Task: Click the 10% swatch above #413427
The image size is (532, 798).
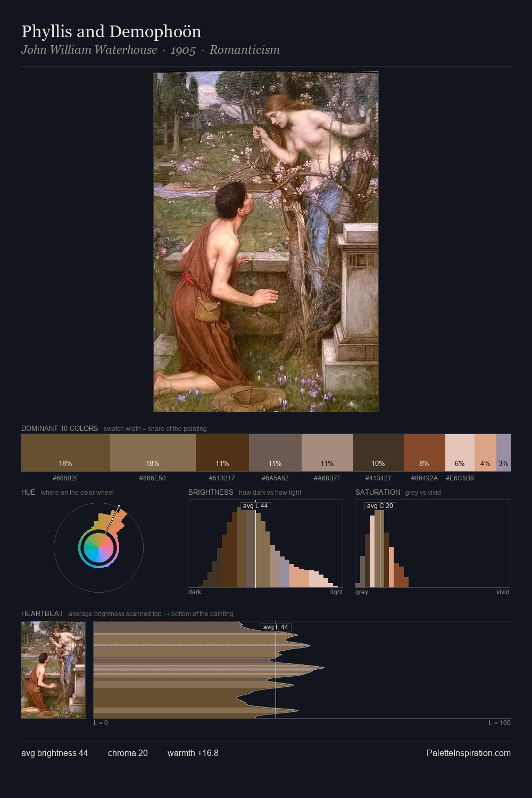Action: click(378, 453)
